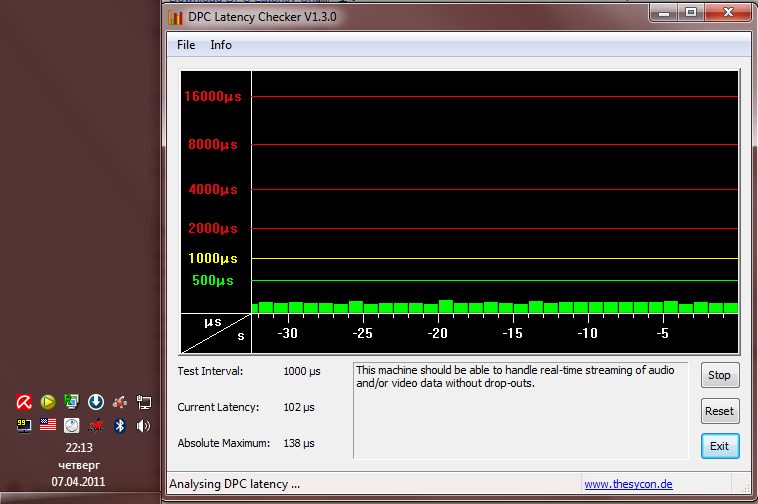
Task: Open the File menu
Action: 186,45
